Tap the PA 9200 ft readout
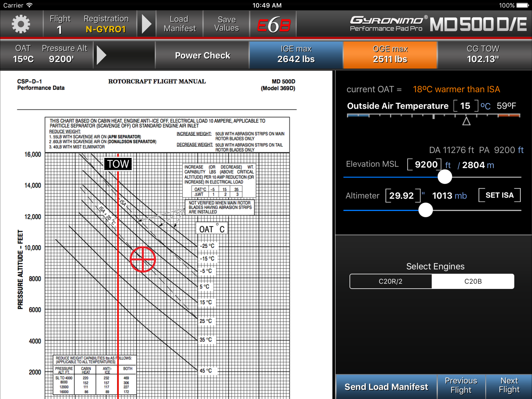 pos(501,150)
